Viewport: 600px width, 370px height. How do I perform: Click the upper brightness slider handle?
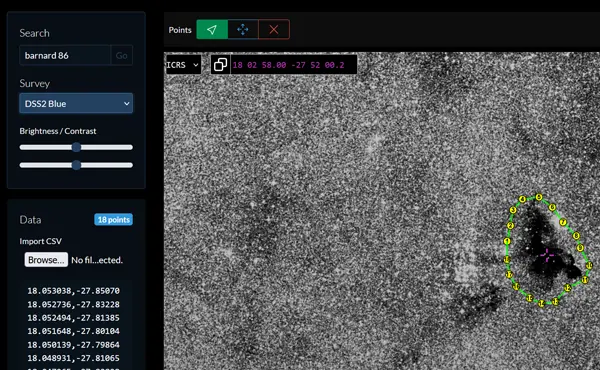point(76,147)
